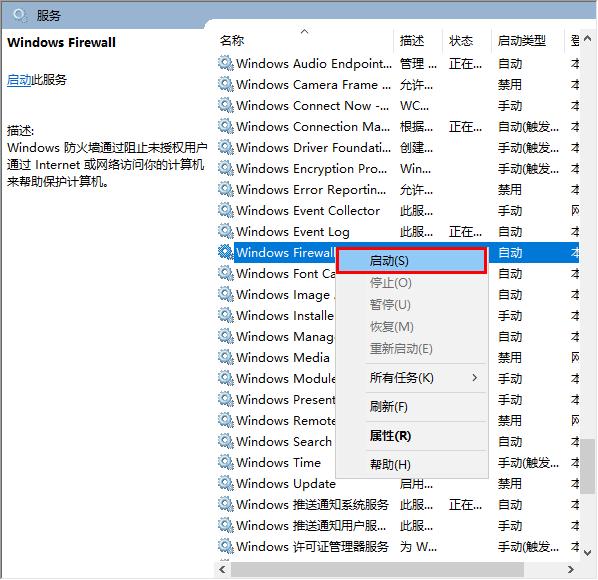Click gear icon of Windows Media row
This screenshot has height=580, width=598.
[225, 357]
